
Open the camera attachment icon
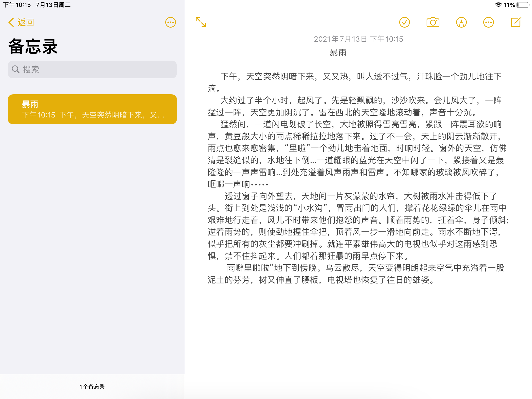pyautogui.click(x=433, y=22)
